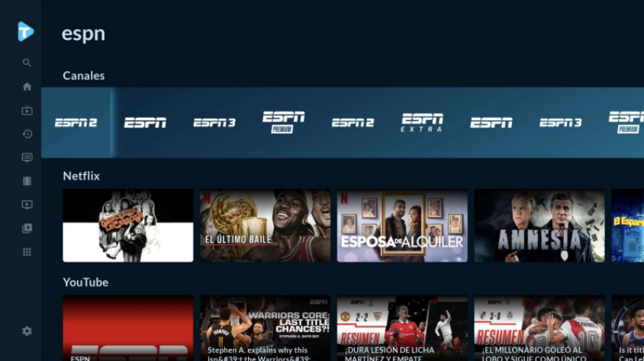Click the espn search title text
This screenshot has height=361, width=644.
pos(83,34)
